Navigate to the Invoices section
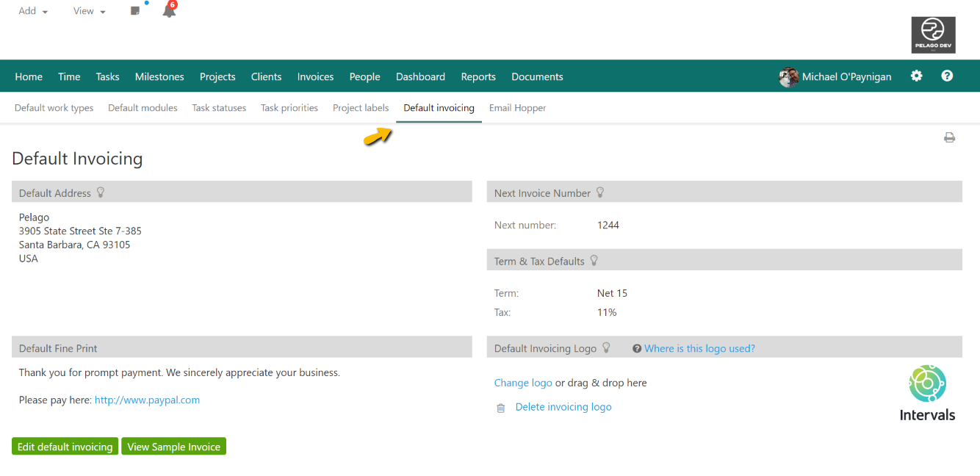This screenshot has width=980, height=476. click(x=315, y=76)
